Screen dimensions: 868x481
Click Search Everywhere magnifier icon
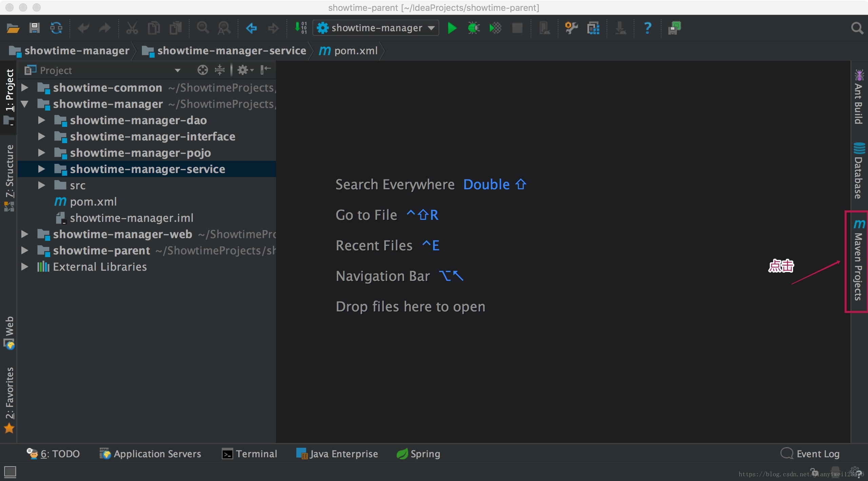(857, 28)
